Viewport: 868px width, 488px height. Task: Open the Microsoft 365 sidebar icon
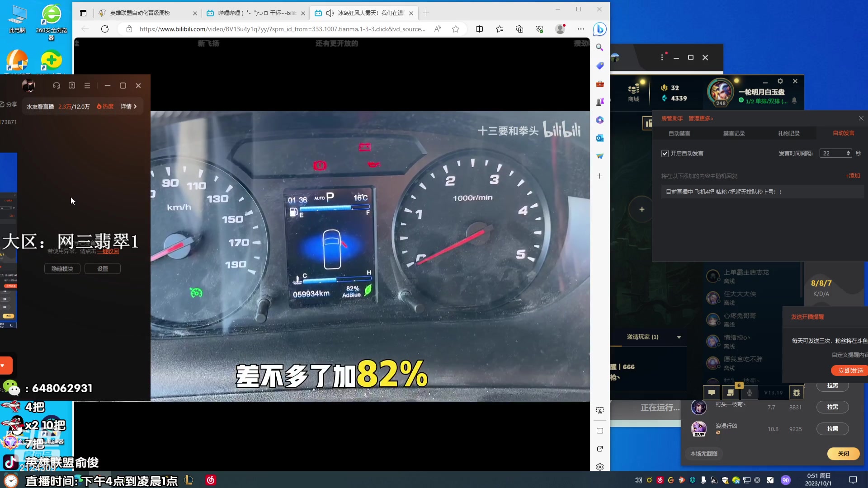[x=599, y=120]
